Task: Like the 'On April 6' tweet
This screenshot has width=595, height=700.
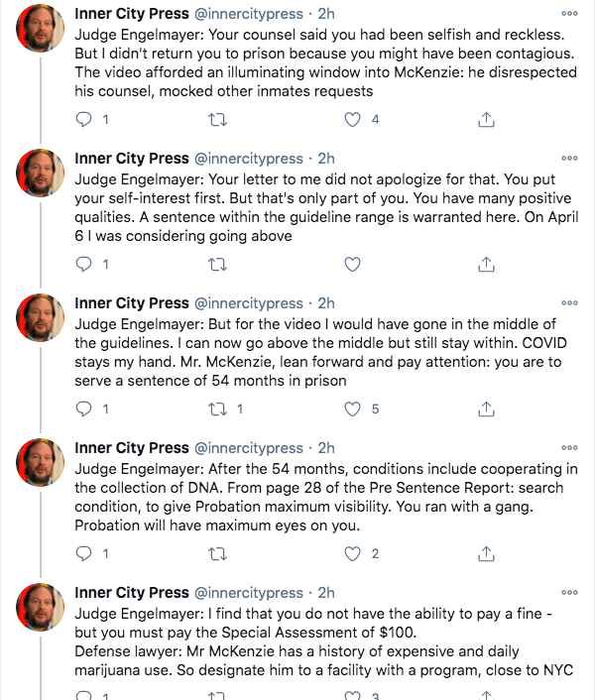Action: (x=352, y=265)
